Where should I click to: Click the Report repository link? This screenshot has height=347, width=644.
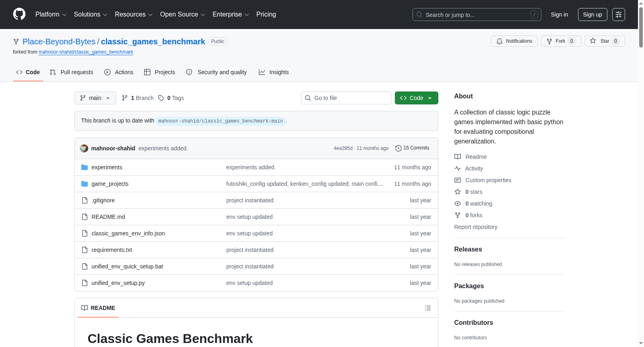(x=476, y=227)
